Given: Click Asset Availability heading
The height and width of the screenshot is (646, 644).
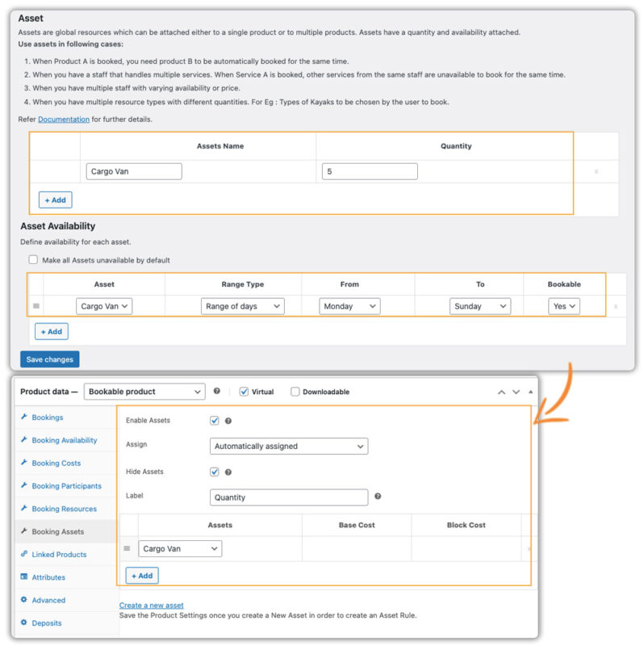Looking at the screenshot, I should (x=57, y=226).
